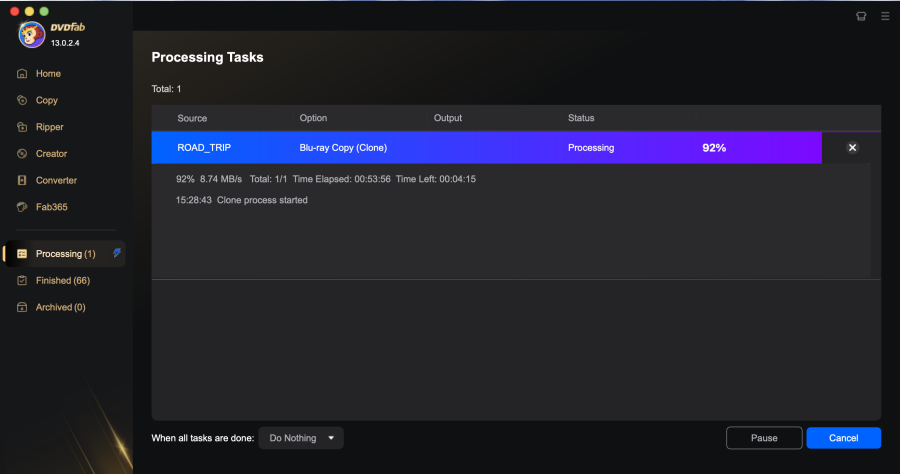Click the lightning bolt icon beside Processing

pyautogui.click(x=117, y=253)
